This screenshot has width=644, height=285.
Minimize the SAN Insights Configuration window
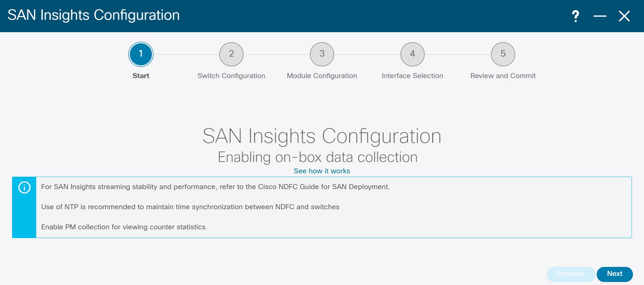pos(600,15)
